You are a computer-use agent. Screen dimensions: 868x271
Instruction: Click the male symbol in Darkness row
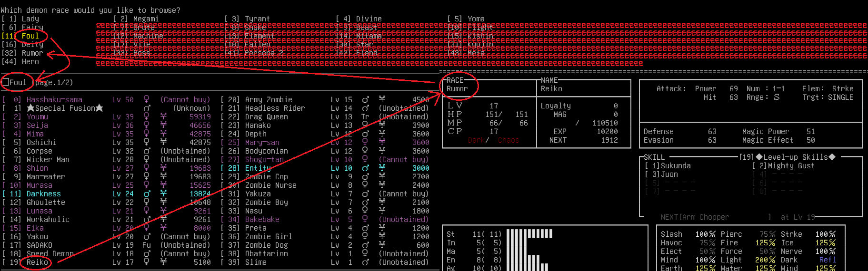click(147, 194)
